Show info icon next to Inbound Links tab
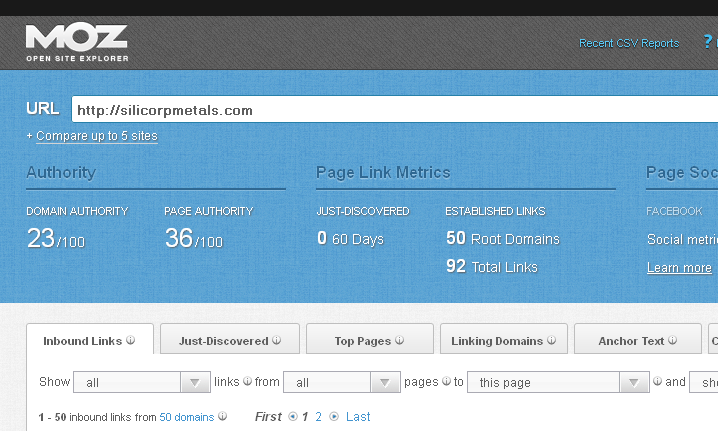Screen dimensions: 718x431 [131, 340]
